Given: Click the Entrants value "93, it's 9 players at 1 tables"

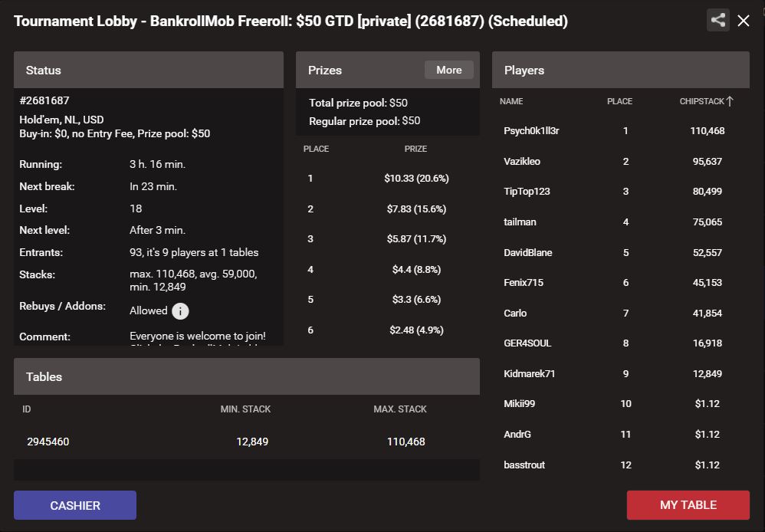Looking at the screenshot, I should pyautogui.click(x=194, y=252).
